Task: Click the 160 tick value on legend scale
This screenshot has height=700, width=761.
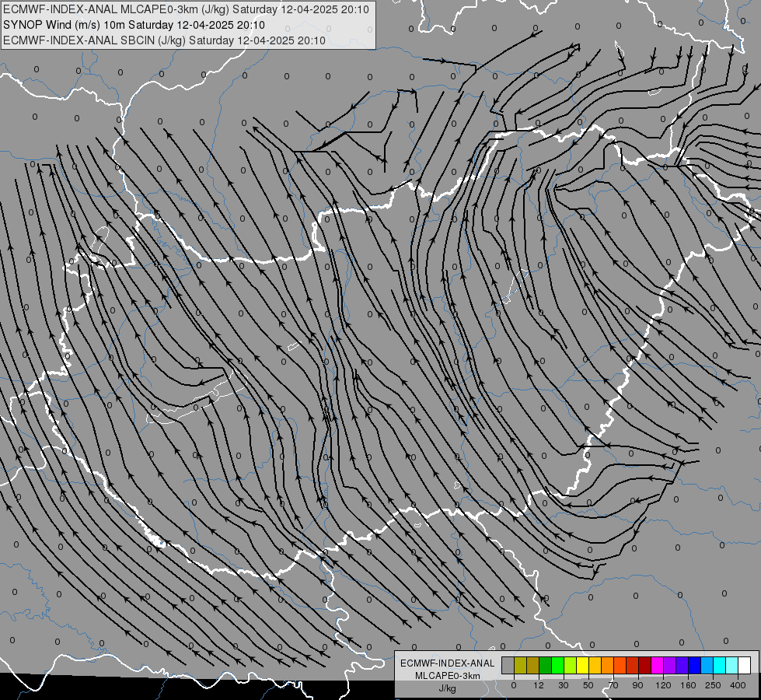Action: pyautogui.click(x=688, y=685)
